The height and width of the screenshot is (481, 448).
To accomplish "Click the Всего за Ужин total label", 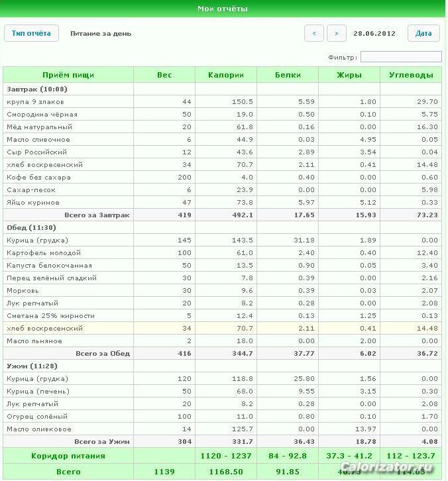I will tap(102, 441).
